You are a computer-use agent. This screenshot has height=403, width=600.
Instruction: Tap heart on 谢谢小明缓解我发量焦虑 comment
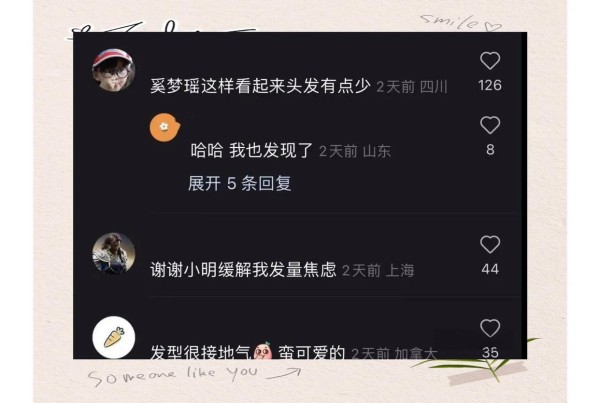coord(490,245)
